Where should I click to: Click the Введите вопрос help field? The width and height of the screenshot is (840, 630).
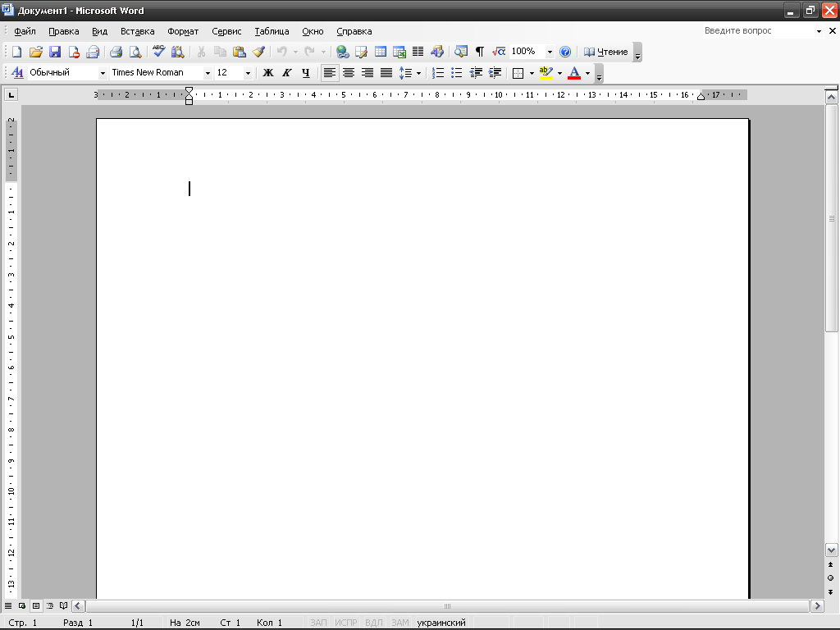[x=757, y=31]
